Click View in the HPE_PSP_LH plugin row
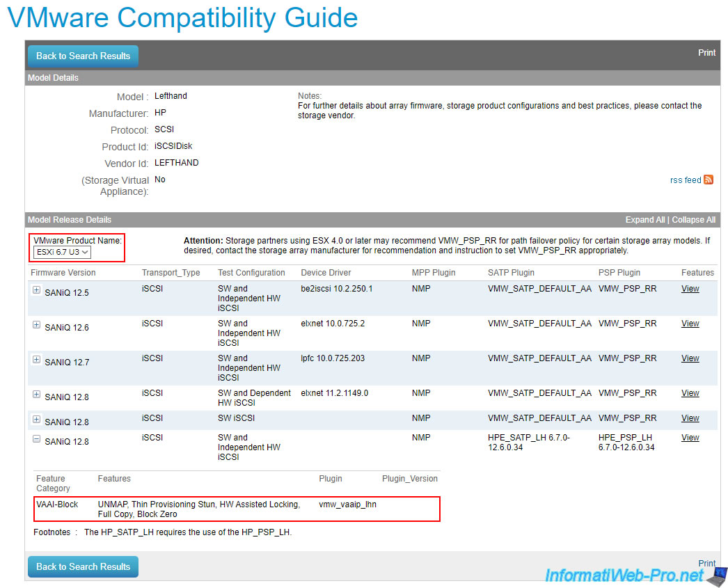This screenshot has width=728, height=588. (690, 438)
